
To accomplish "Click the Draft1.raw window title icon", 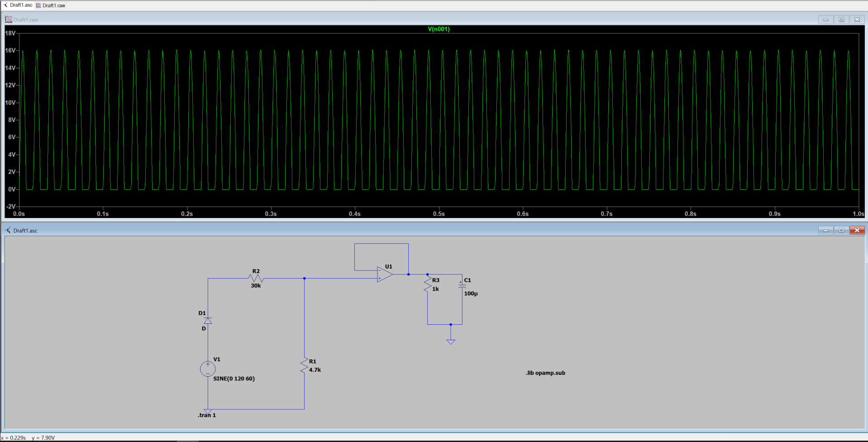I will pos(9,19).
